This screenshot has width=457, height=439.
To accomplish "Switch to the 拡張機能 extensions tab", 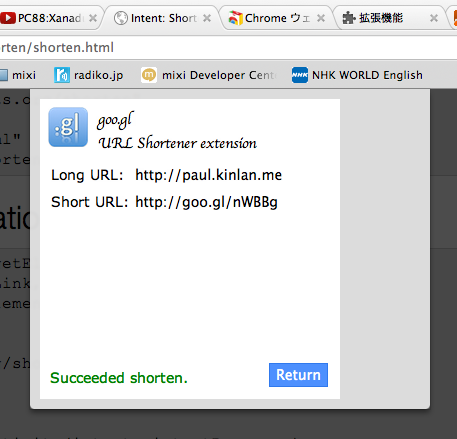I will tap(390, 18).
